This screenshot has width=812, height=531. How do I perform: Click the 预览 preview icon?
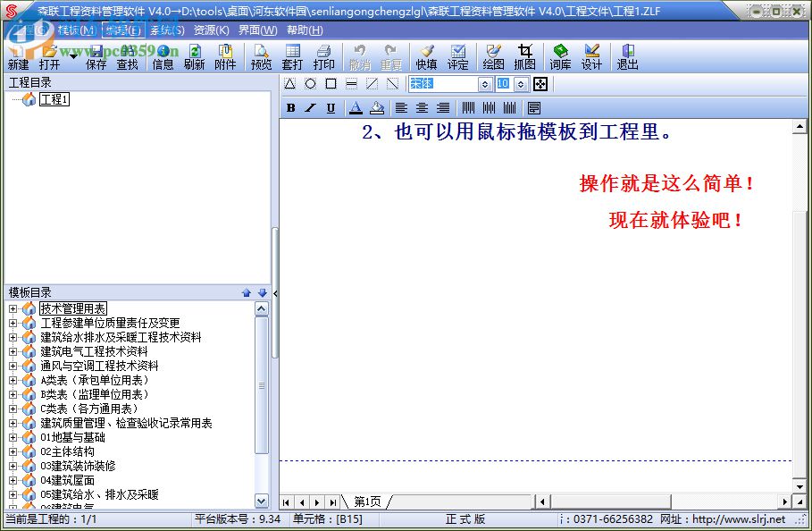tap(260, 55)
